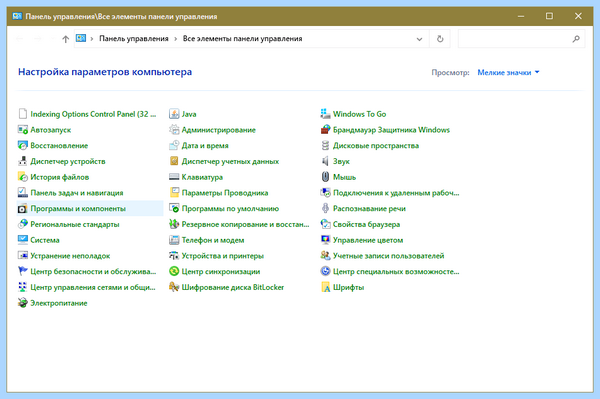This screenshot has height=399, width=600.
Task: Click the Распознавание речи microphone icon
Action: tap(325, 208)
